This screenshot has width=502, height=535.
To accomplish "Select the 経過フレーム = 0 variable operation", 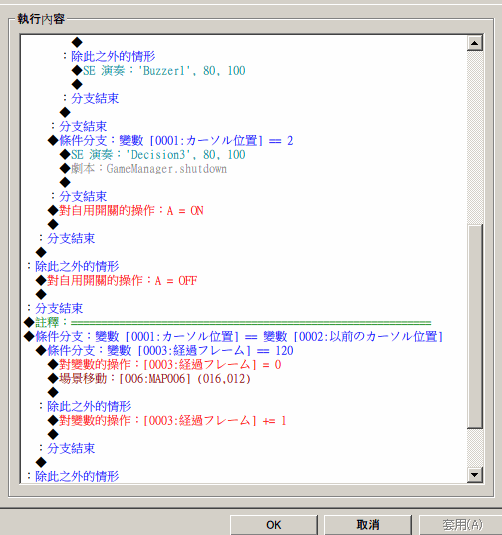I will point(164,364).
